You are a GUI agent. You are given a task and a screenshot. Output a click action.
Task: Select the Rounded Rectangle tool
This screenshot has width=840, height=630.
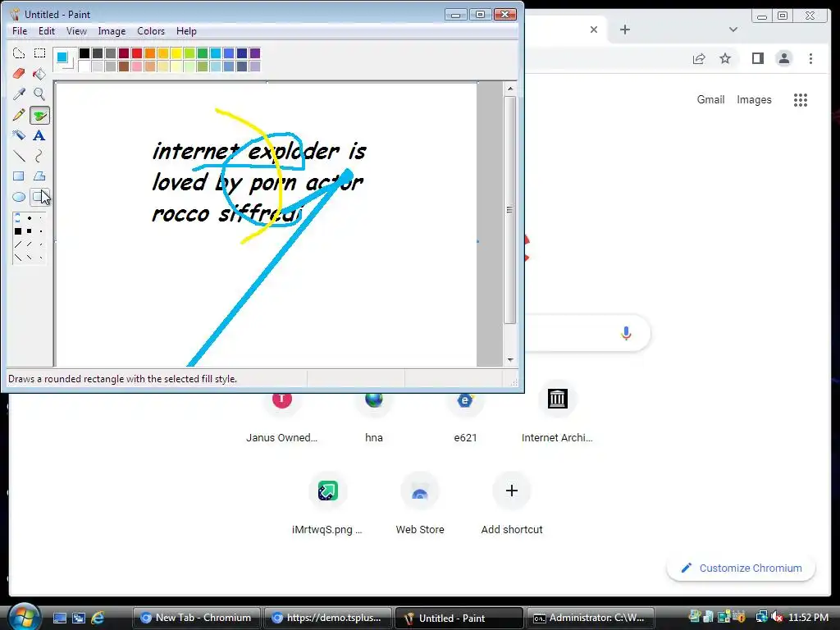[x=39, y=197]
